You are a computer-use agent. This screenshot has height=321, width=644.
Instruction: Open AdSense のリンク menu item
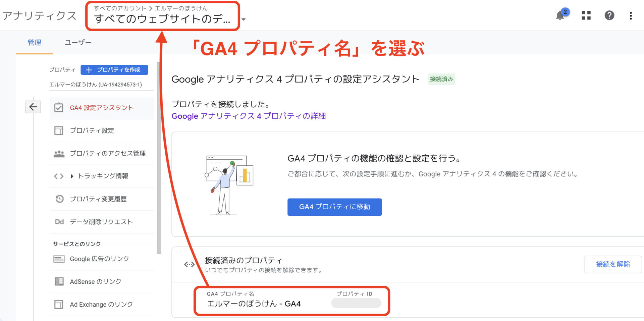[102, 282]
